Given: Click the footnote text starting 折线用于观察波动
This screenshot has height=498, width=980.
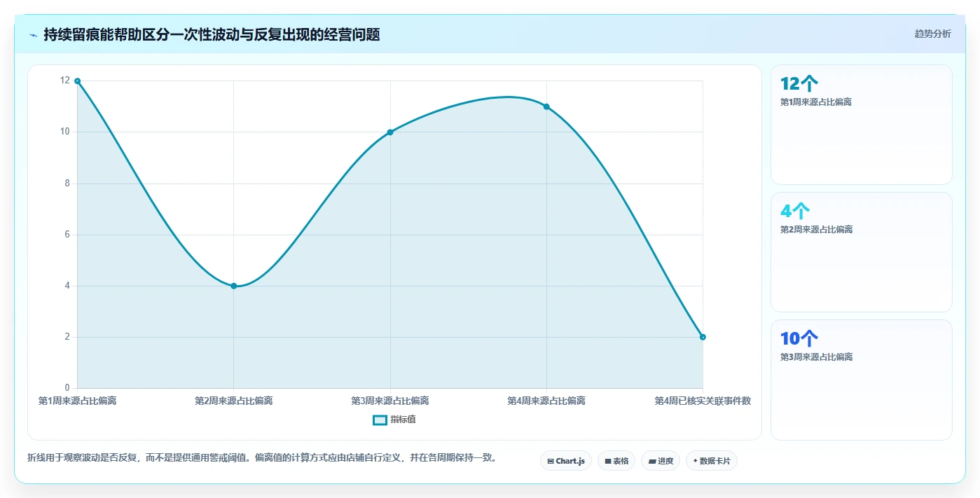Looking at the screenshot, I should [x=263, y=457].
